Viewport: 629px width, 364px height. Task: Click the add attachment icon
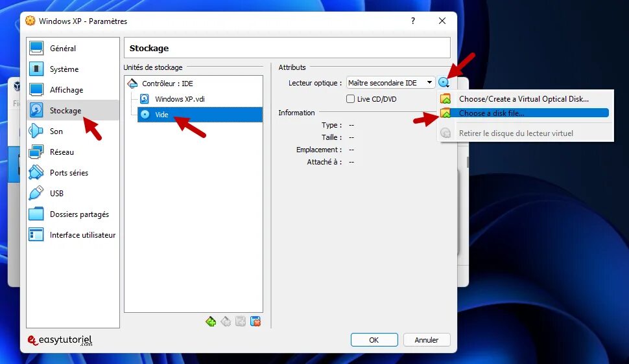241,321
